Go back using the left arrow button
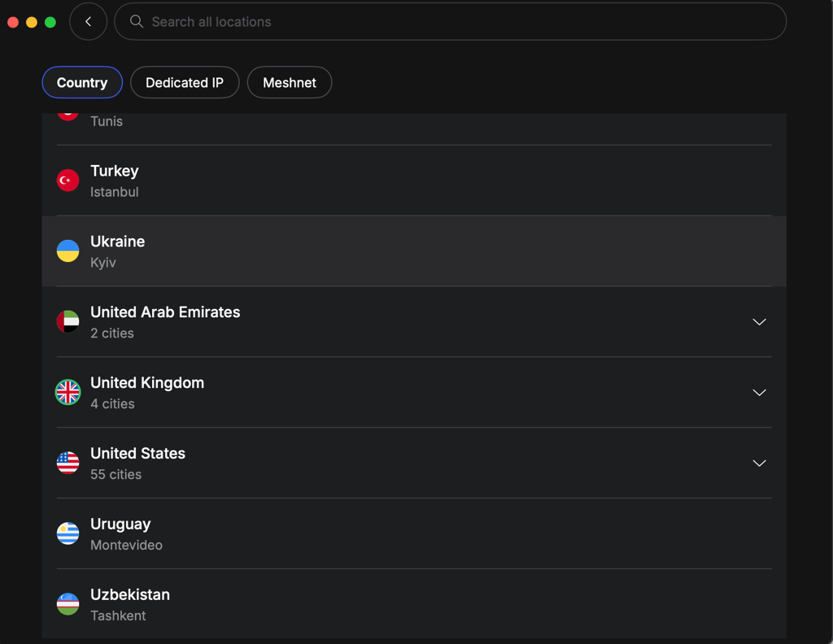Image resolution: width=833 pixels, height=644 pixels. pos(88,21)
